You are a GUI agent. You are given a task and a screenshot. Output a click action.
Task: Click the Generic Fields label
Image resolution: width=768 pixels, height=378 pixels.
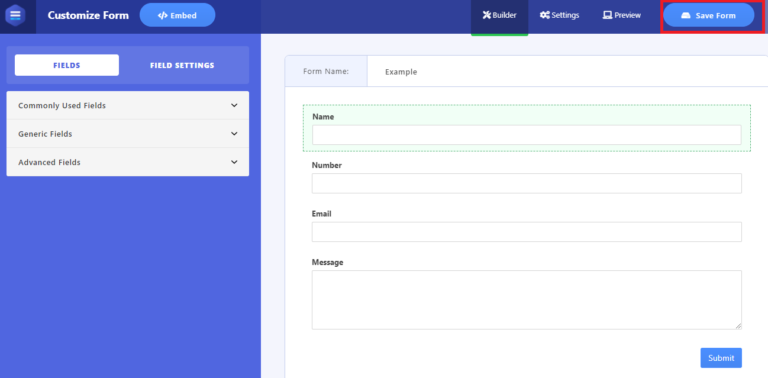(45, 134)
